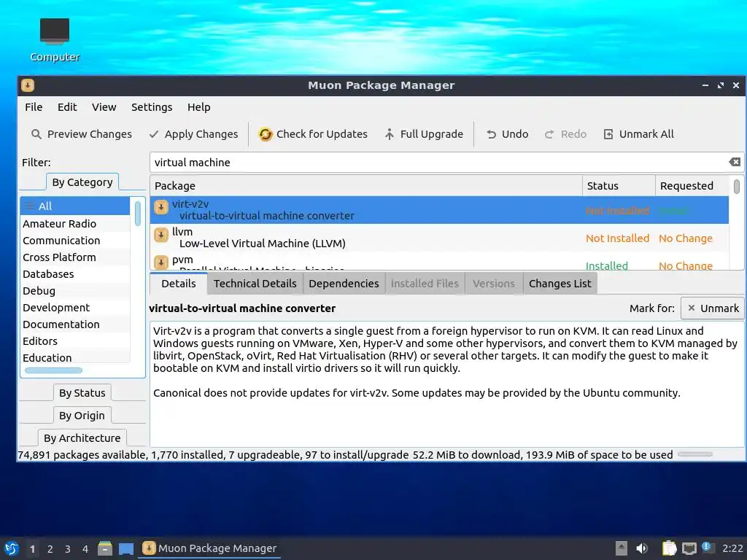Expand the By Status filter section
The image size is (747, 560).
82,393
